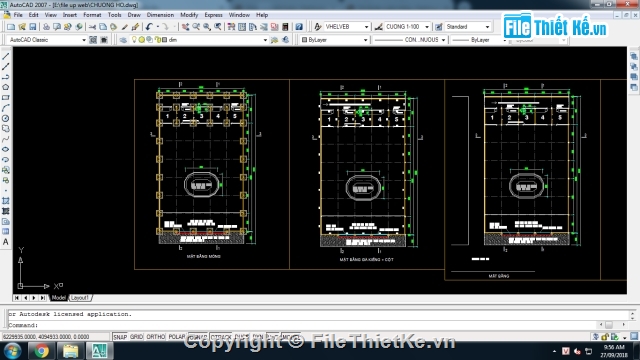
Task: Toggle the layer freeze sun icon
Action: [x=141, y=40]
